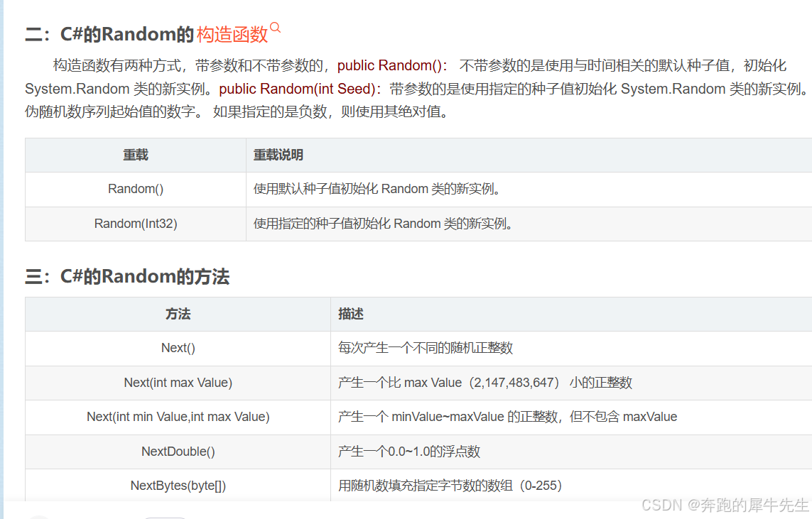Click the description 但不包含 maxValue
This screenshot has width=812, height=519.
[x=624, y=417]
